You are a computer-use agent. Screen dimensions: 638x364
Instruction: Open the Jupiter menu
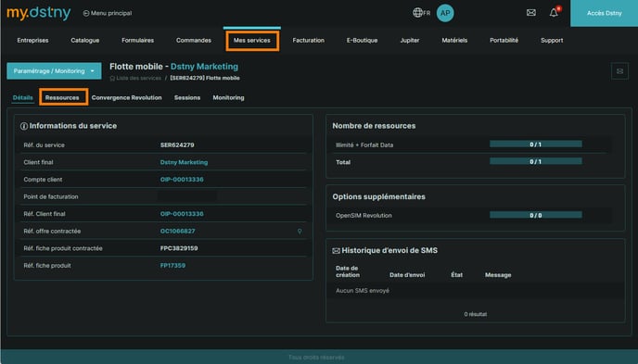coord(410,40)
